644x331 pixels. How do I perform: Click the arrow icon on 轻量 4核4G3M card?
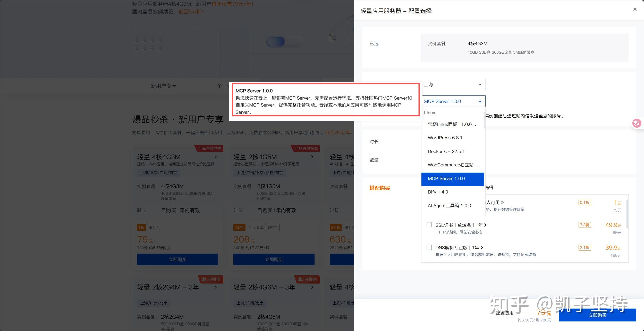coord(216,157)
